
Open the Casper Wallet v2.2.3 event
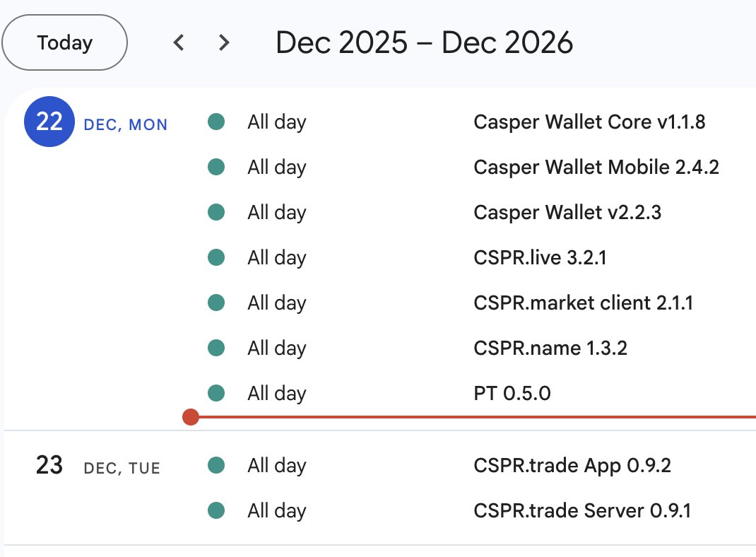pos(567,213)
